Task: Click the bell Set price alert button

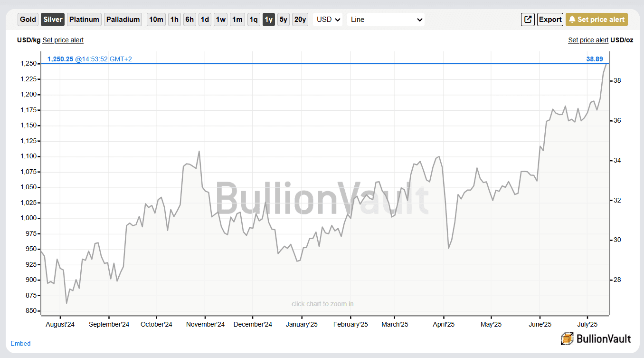Action: point(597,19)
